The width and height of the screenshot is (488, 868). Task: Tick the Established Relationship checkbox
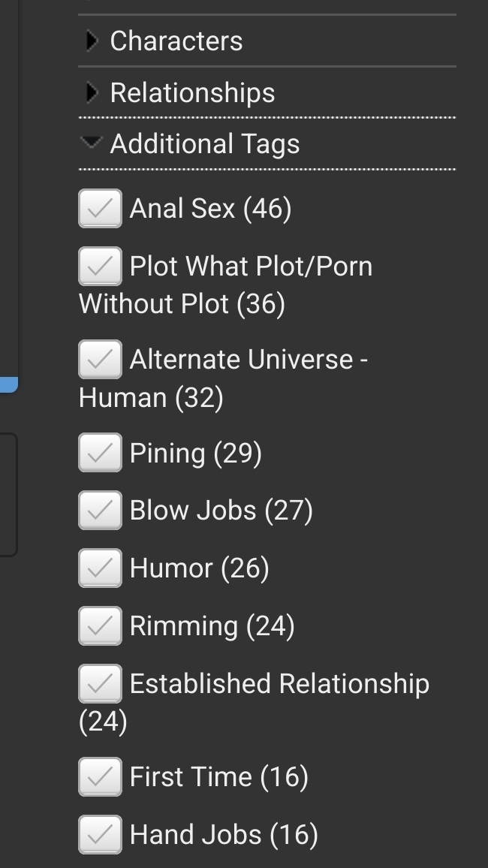[100, 683]
